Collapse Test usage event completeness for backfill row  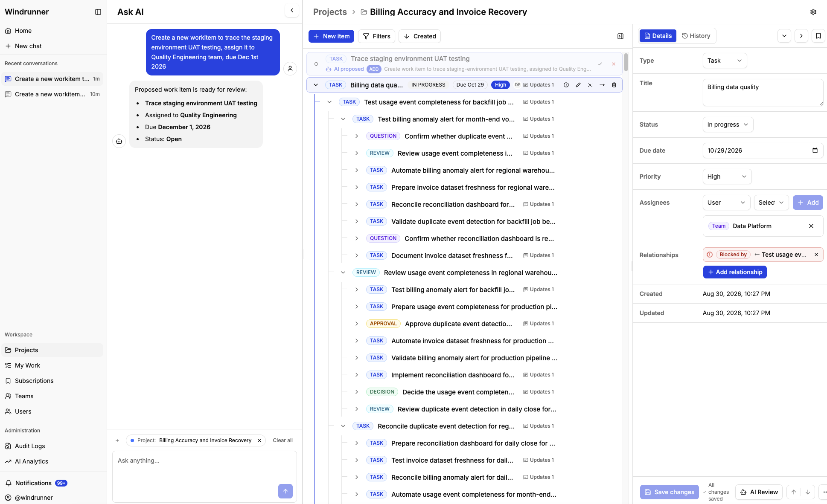click(329, 102)
